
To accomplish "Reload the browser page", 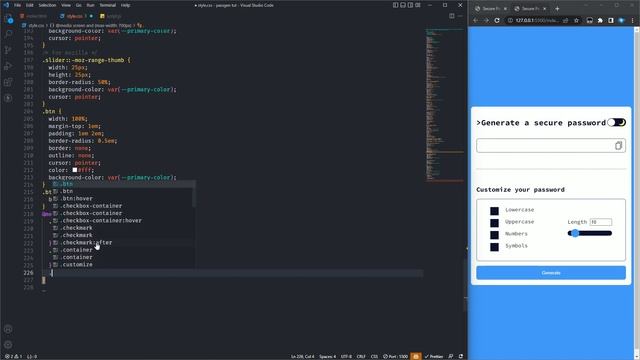I will pyautogui.click(x=497, y=20).
